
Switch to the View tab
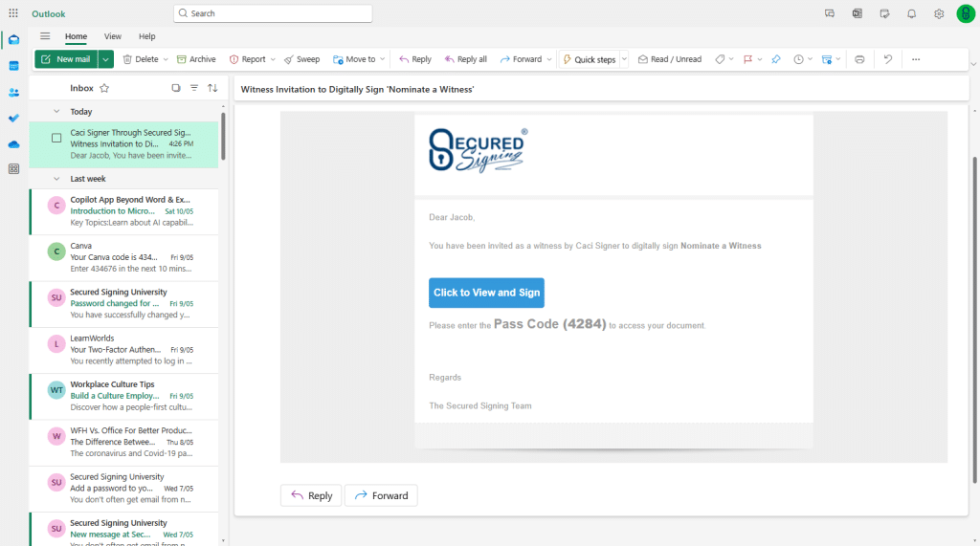112,36
